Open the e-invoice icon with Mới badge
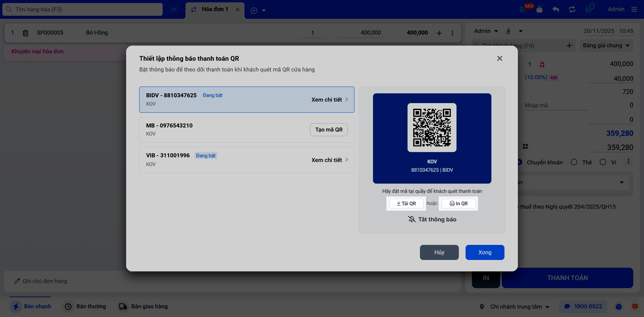The width and height of the screenshot is (644, 317). [524, 9]
